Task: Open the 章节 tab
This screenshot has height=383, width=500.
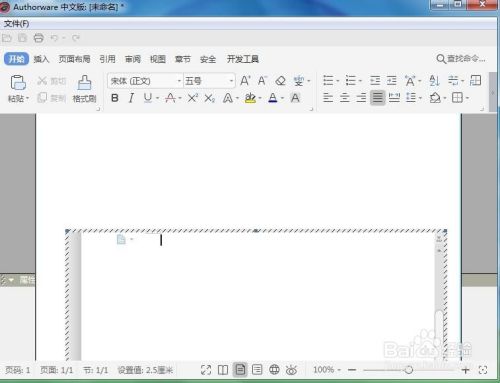Action: (183, 59)
